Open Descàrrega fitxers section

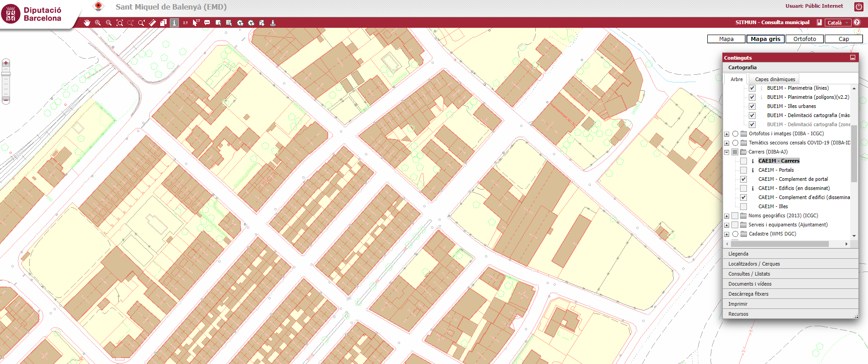(x=790, y=294)
